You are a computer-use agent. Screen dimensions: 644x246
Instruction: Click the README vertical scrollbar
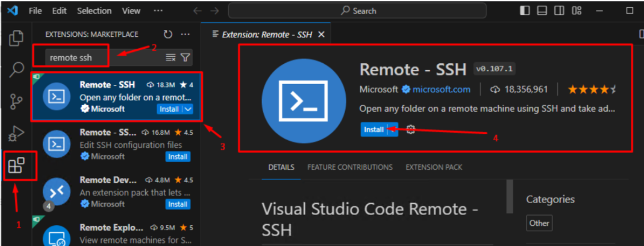(x=509, y=196)
